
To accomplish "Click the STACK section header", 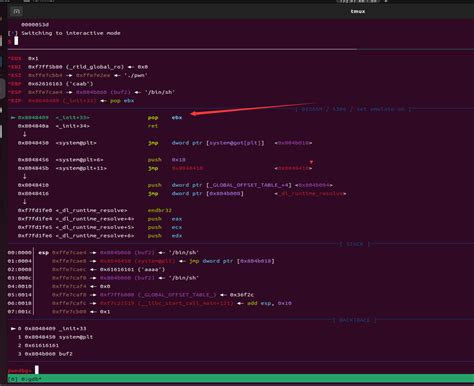I will click(x=355, y=244).
